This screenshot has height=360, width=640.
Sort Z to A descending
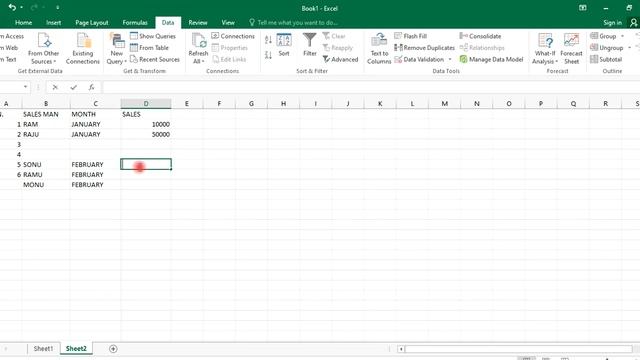268,55
